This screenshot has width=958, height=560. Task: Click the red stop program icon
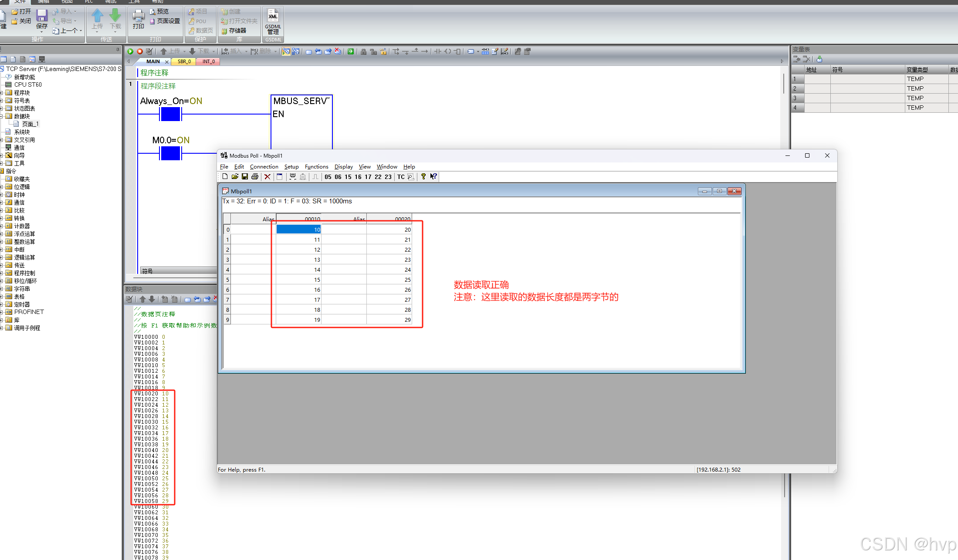pyautogui.click(x=139, y=51)
